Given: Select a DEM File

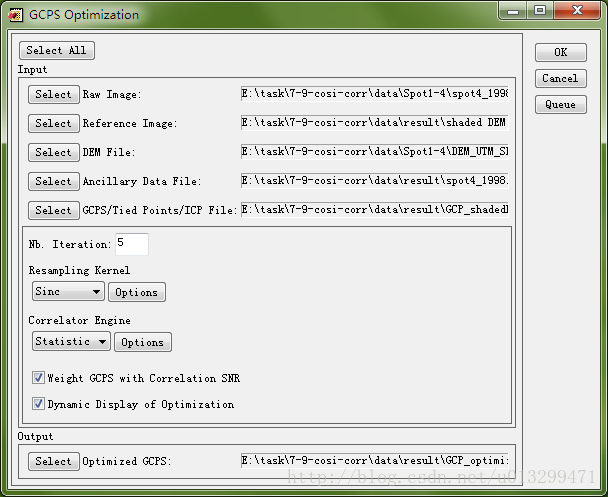Looking at the screenshot, I should (54, 152).
